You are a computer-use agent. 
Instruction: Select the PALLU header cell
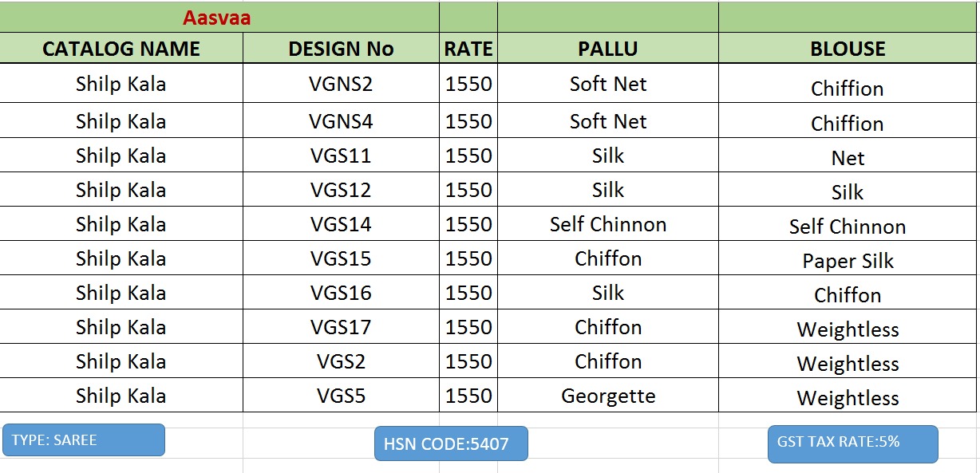coord(607,49)
